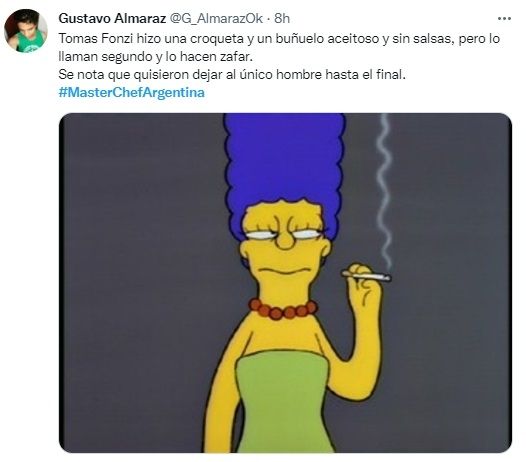
Task: Click the line 'llaman segundo y lo hacen zafar'
Action: 155,56
